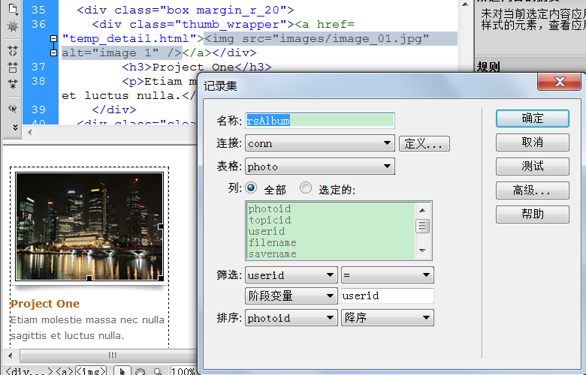Click the collapse full tag icon
The image size is (586, 375).
coord(12,50)
